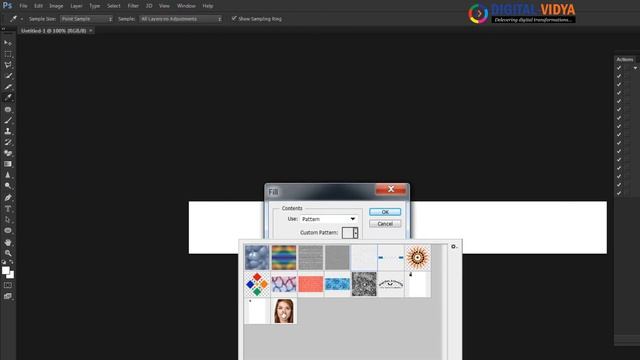Open the Sample layers dropdown
640x360 pixels.
click(x=181, y=19)
